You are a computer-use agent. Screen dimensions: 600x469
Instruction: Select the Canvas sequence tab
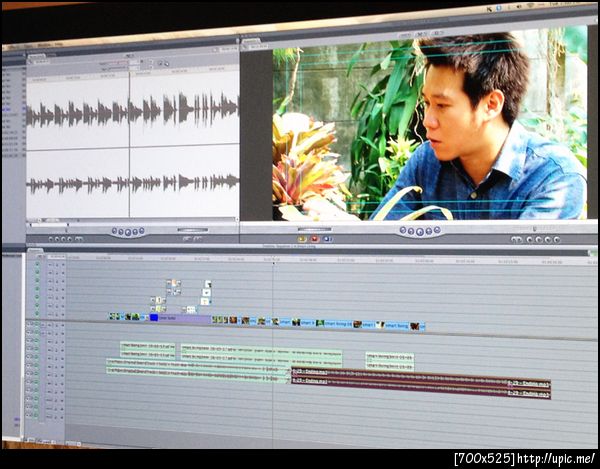(x=251, y=41)
